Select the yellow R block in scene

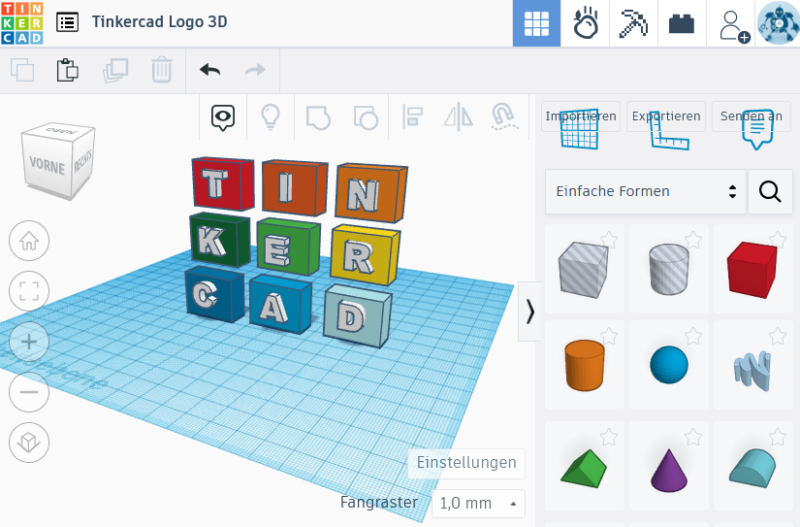pos(364,255)
